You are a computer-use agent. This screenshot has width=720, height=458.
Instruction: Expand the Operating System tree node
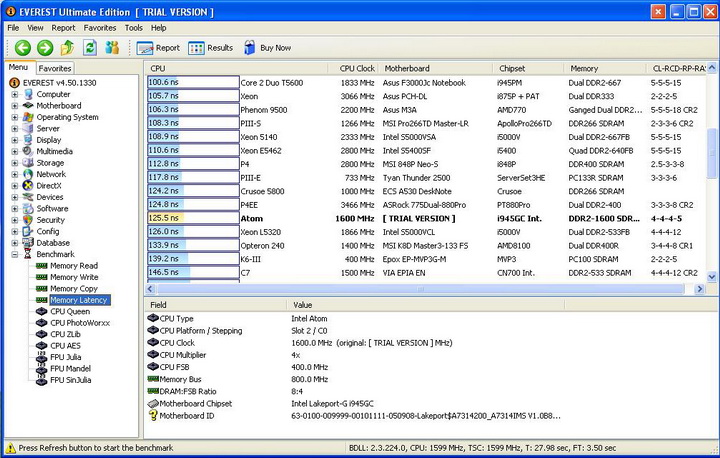[15, 117]
